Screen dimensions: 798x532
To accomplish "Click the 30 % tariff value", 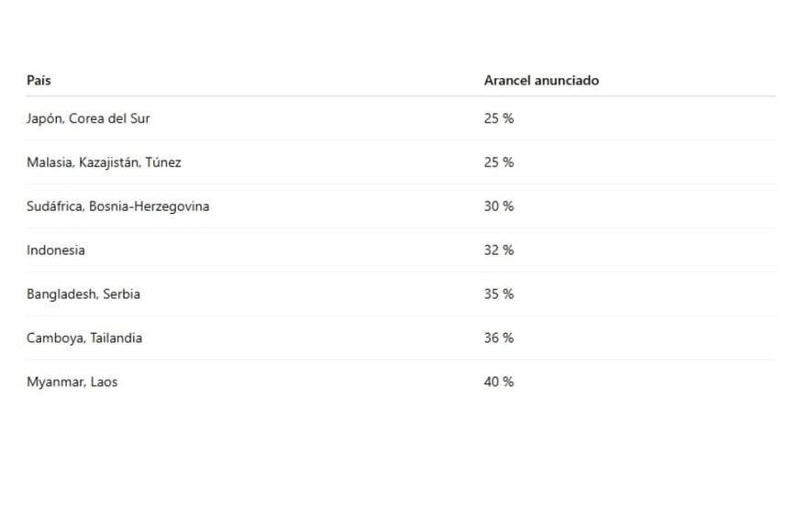I will [x=499, y=206].
